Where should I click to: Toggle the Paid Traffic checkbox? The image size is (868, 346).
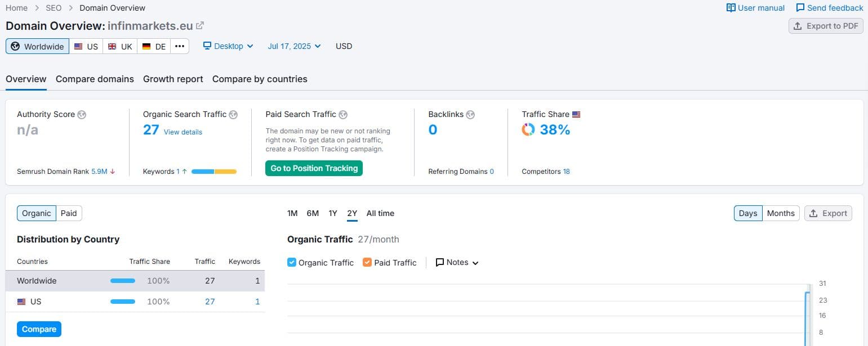pos(367,262)
